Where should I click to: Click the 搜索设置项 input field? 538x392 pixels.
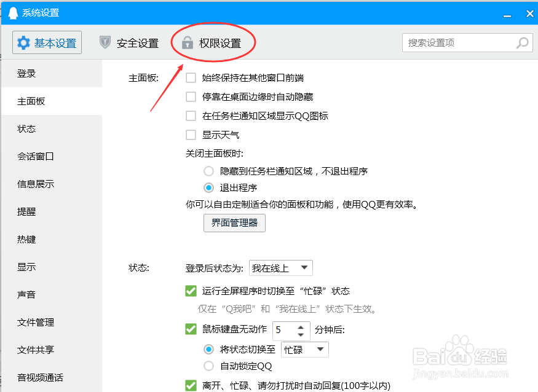pos(455,42)
